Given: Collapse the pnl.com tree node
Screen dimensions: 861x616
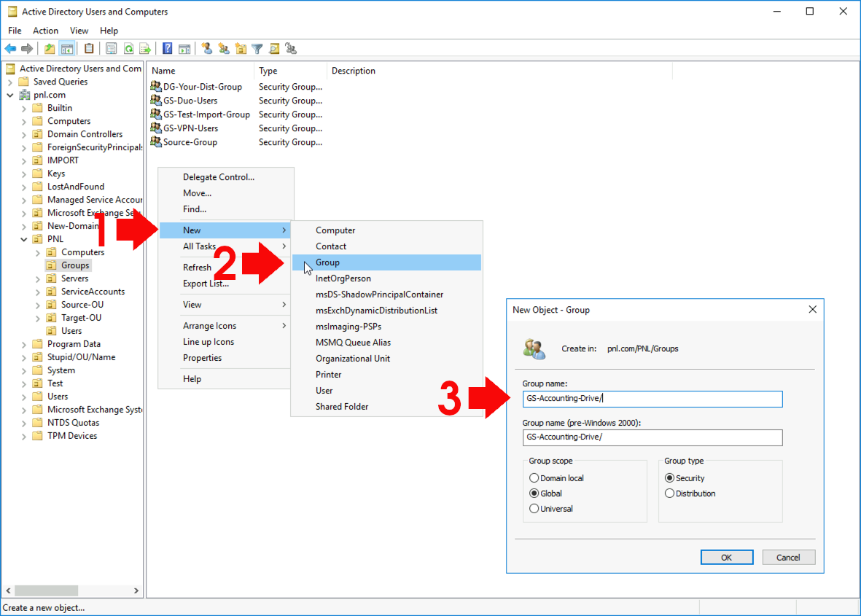Looking at the screenshot, I should [x=10, y=94].
